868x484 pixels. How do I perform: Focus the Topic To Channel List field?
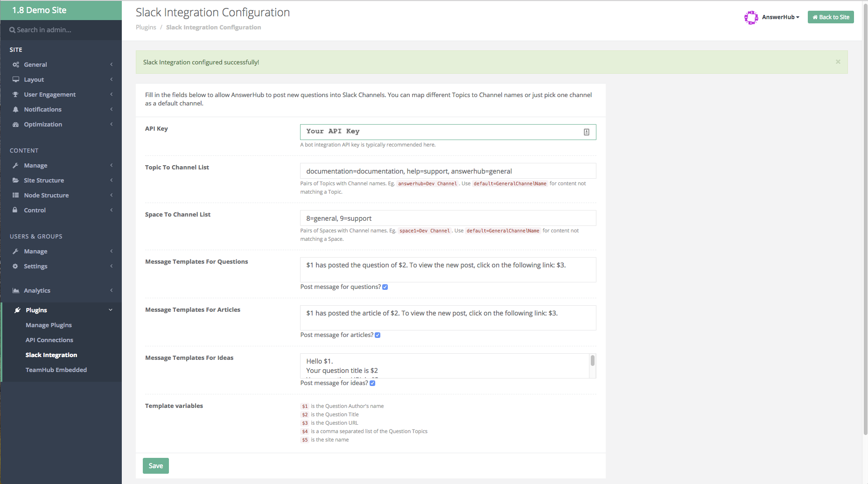click(448, 171)
